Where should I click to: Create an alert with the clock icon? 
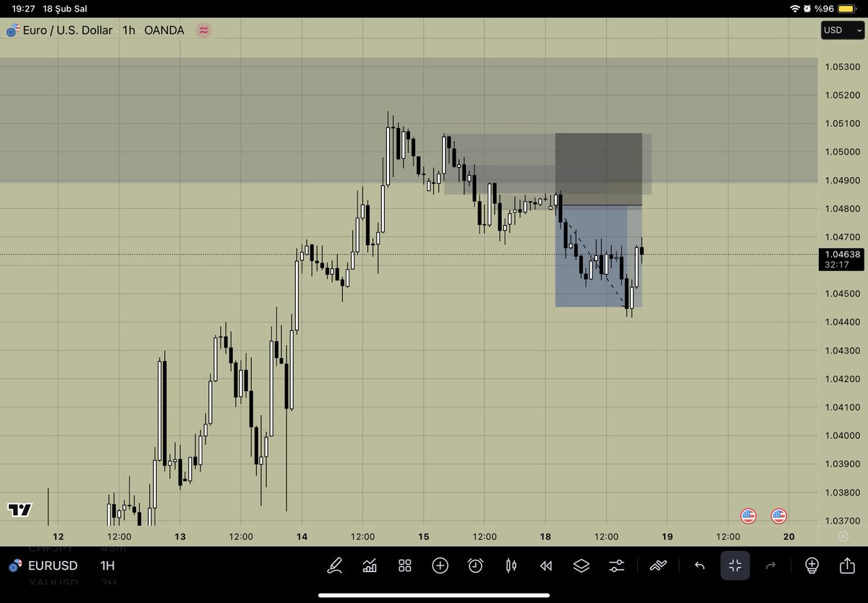(x=475, y=565)
